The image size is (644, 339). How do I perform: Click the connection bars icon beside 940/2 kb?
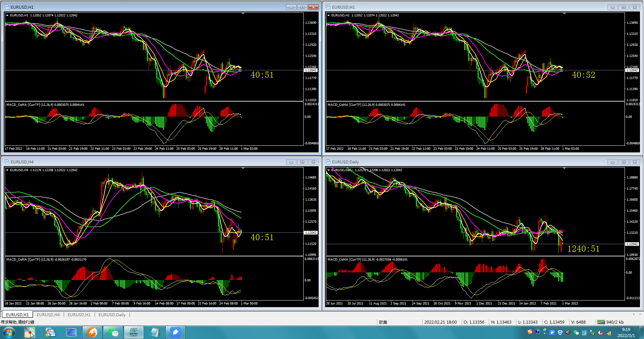tap(601, 322)
